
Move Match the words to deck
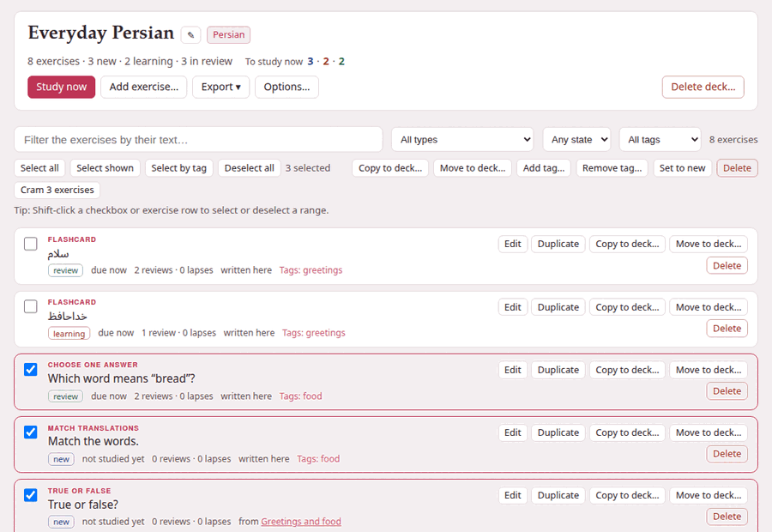tap(709, 432)
